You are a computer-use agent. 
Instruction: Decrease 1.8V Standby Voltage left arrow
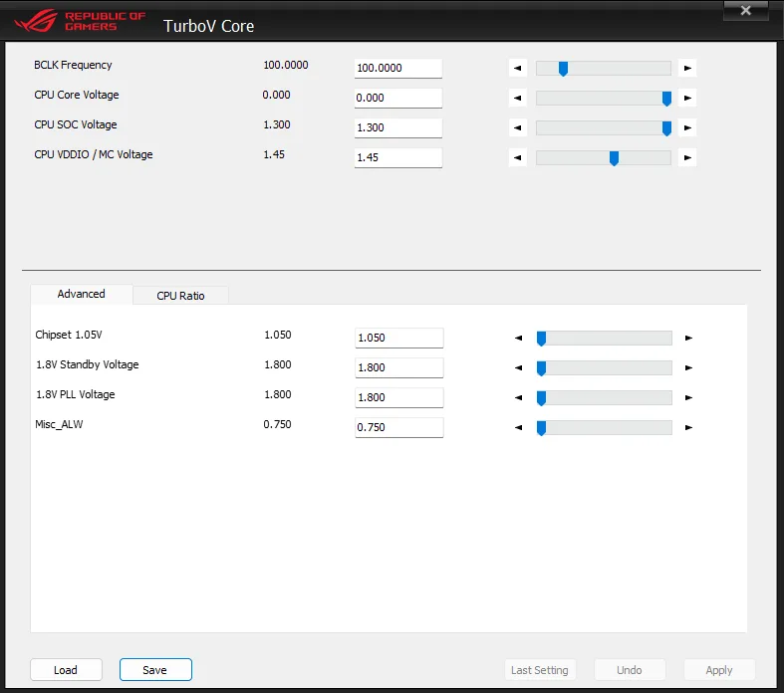pyautogui.click(x=518, y=368)
